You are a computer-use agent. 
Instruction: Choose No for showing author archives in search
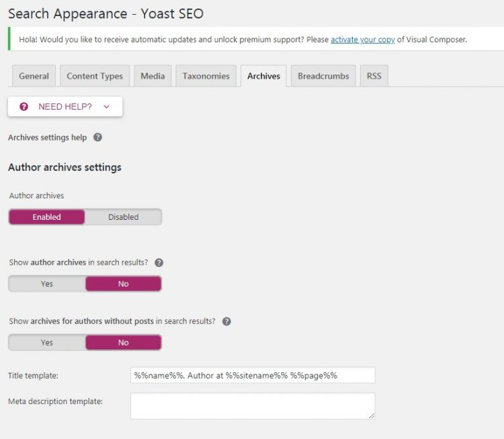[124, 284]
